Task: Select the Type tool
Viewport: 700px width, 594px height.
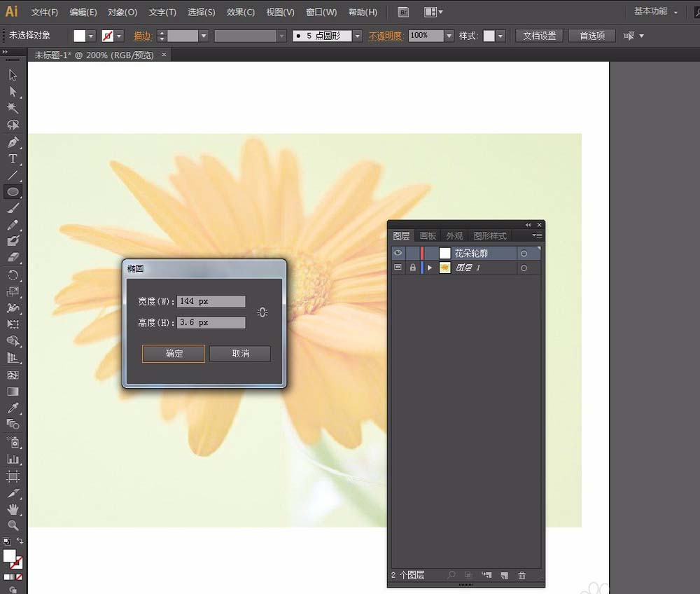Action: coord(13,159)
